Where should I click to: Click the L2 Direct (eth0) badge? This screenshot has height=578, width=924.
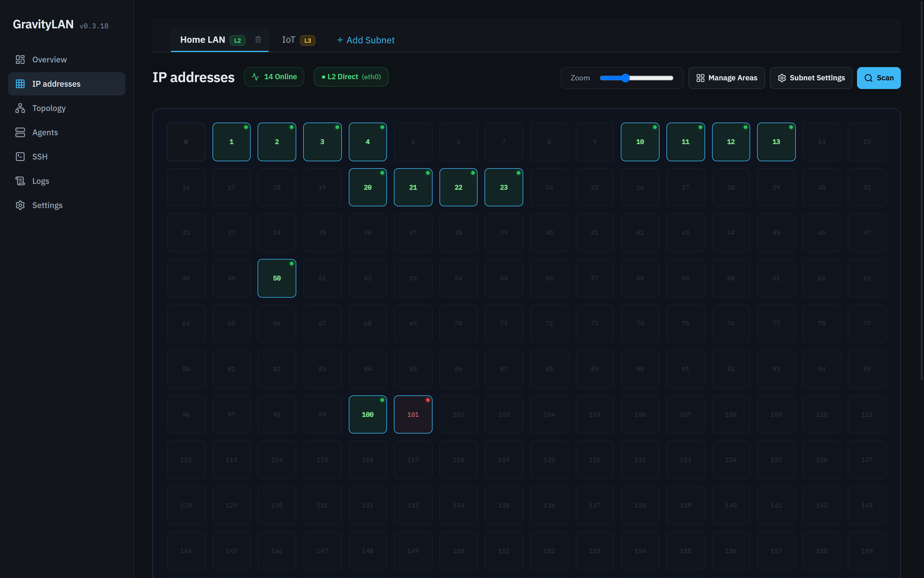[x=351, y=77]
